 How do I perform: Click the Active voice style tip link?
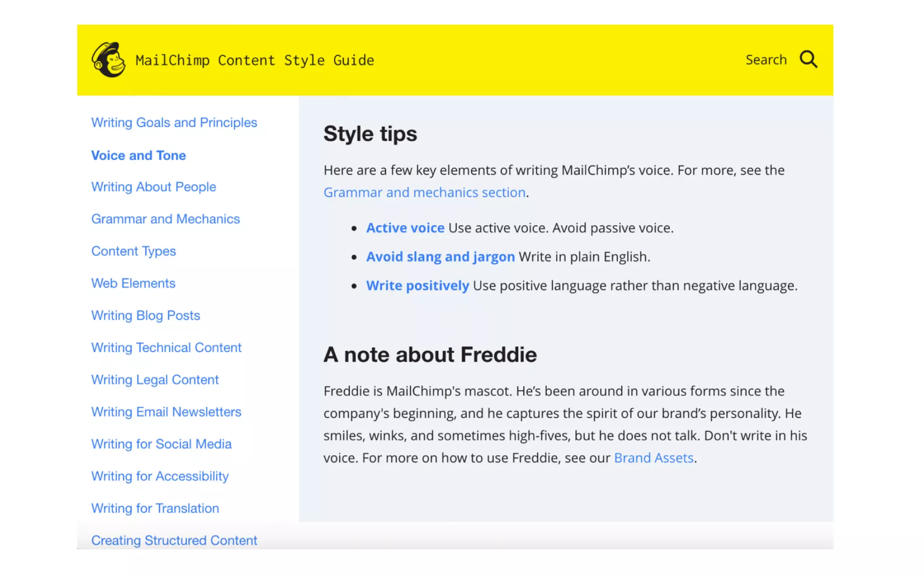[x=405, y=228]
